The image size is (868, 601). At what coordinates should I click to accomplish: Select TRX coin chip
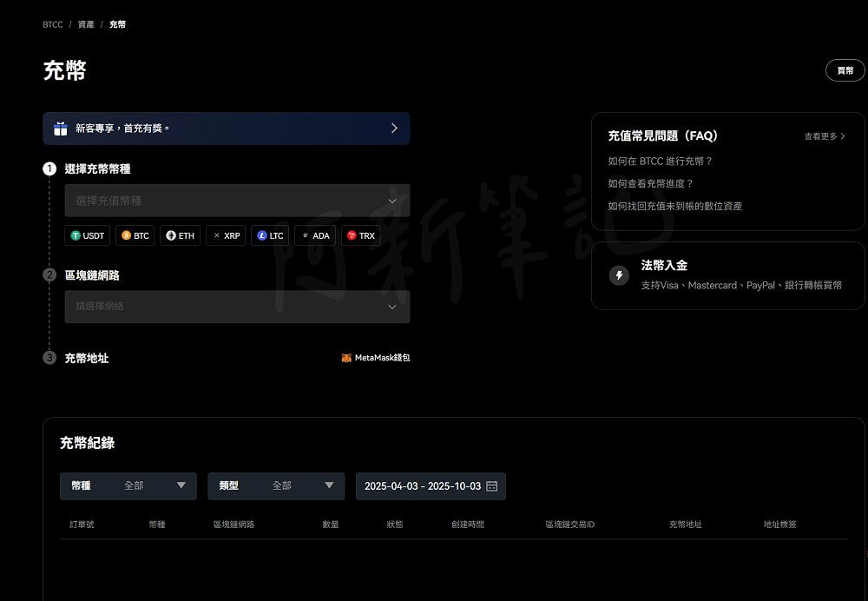tap(361, 235)
